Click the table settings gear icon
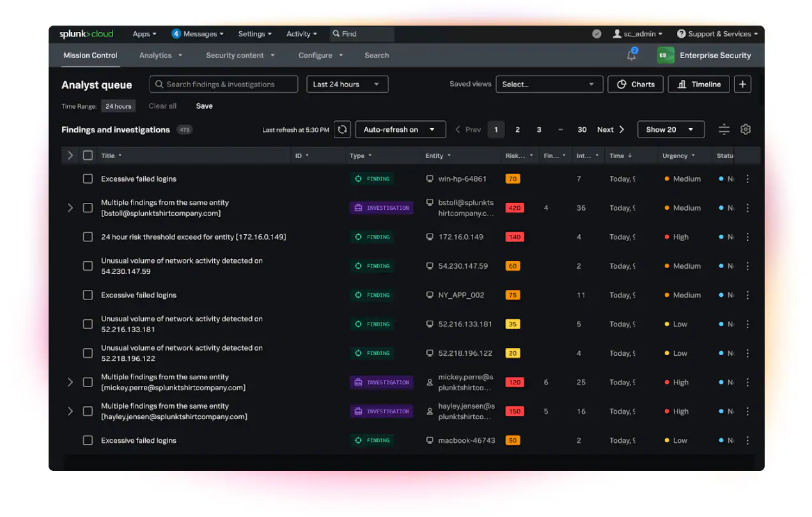 point(746,130)
